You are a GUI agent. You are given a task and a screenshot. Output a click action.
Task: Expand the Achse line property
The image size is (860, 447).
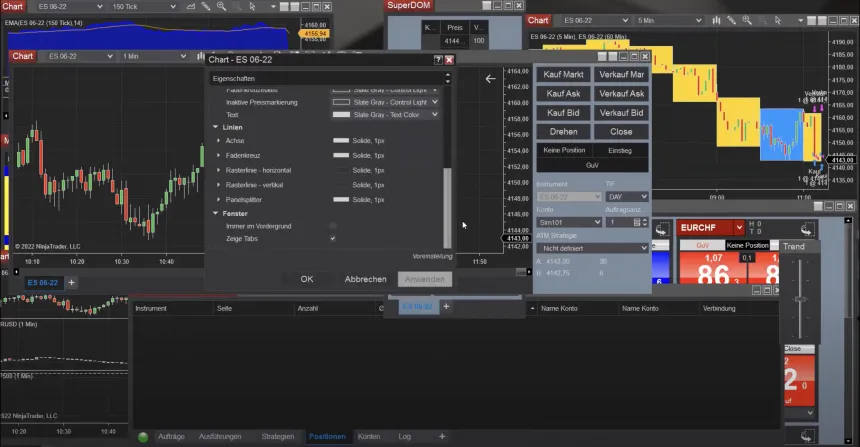219,141
